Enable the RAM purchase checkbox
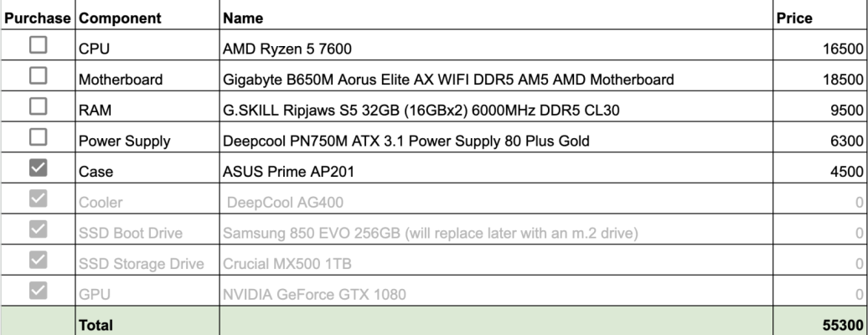This screenshot has width=868, height=335. (39, 106)
